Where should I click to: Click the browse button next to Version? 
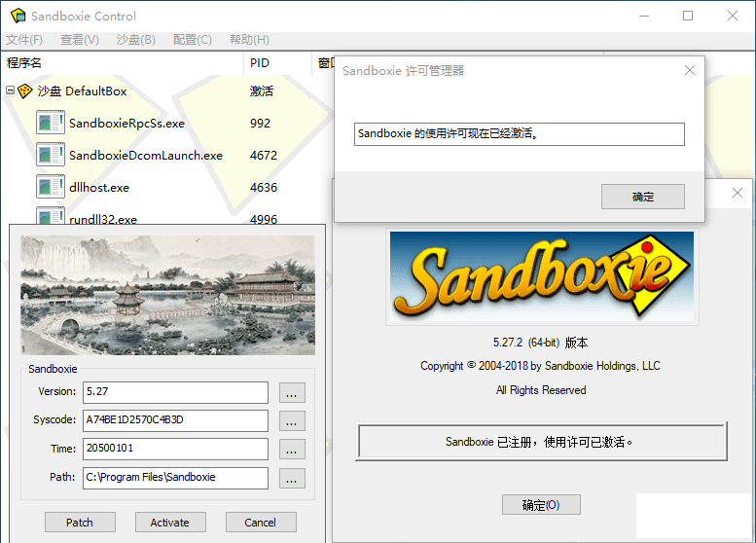292,392
